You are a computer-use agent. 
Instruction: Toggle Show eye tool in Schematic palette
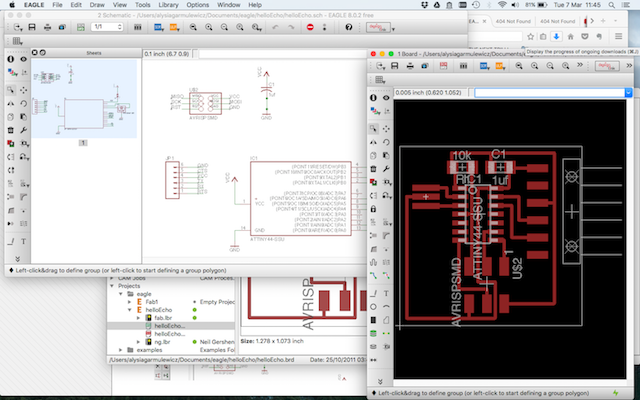pyautogui.click(x=24, y=59)
